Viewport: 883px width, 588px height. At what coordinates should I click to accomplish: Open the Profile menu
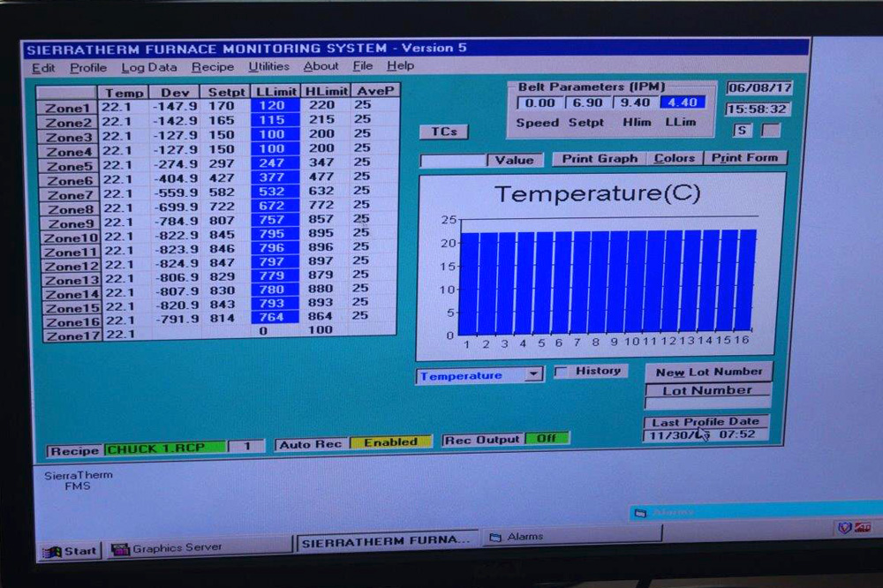click(x=87, y=68)
